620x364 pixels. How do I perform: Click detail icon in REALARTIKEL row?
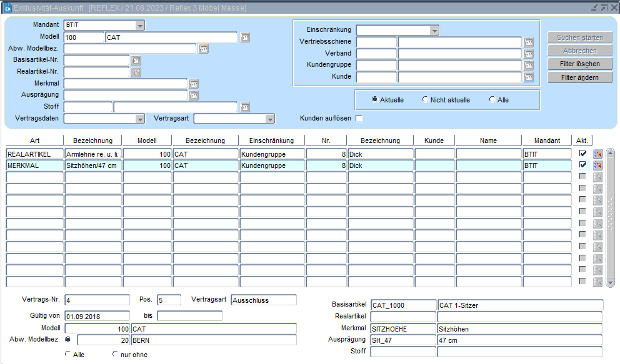597,154
